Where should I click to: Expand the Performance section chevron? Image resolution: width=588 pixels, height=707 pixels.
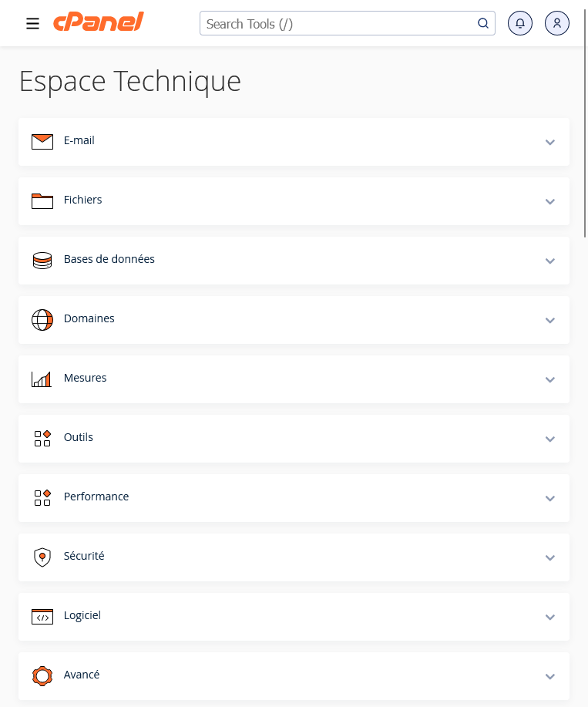[x=549, y=498]
